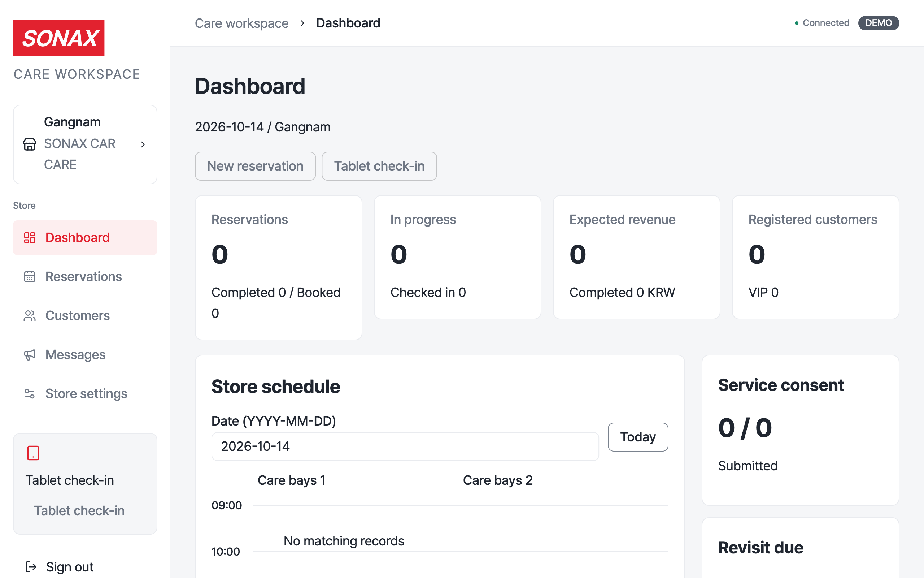Click the Dashboard grid icon in sidebar
This screenshot has width=924, height=578.
click(29, 237)
